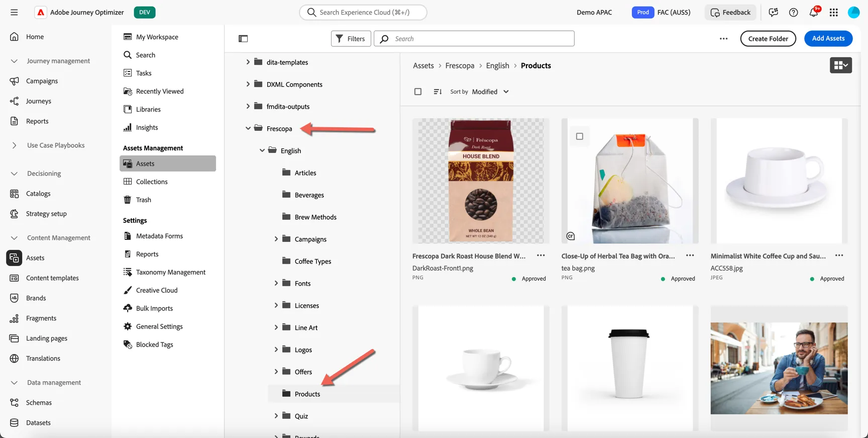Click the content credentials icon on tea bag
The height and width of the screenshot is (438, 868).
coord(571,236)
